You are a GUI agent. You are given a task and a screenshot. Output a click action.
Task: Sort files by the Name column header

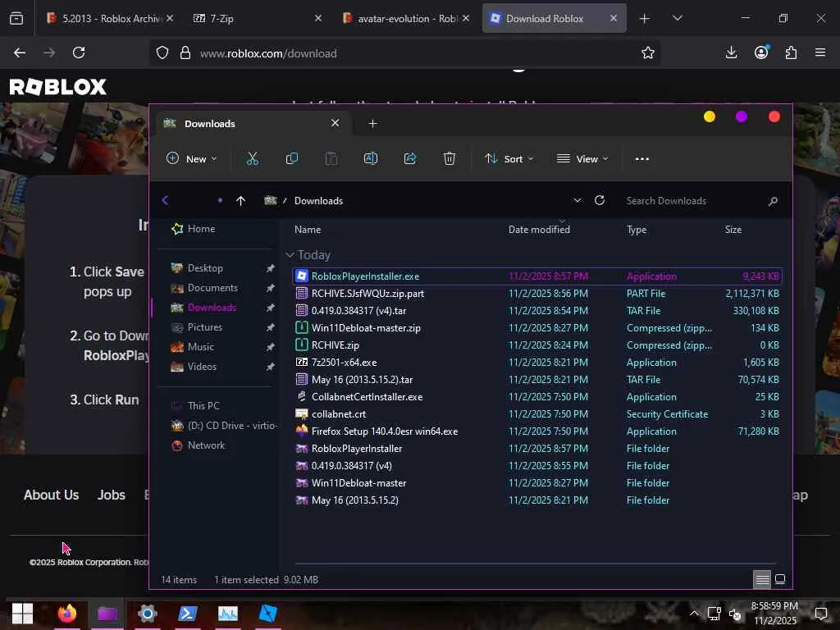(x=308, y=230)
